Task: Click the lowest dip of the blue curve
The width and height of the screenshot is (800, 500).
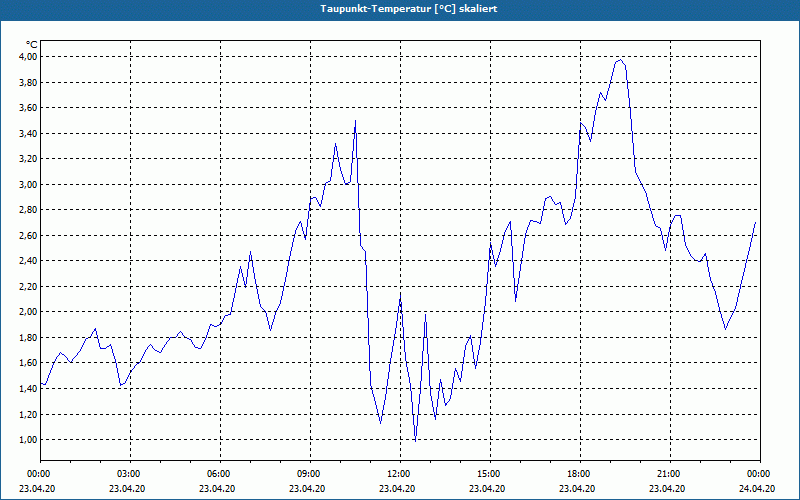Action: pyautogui.click(x=415, y=441)
